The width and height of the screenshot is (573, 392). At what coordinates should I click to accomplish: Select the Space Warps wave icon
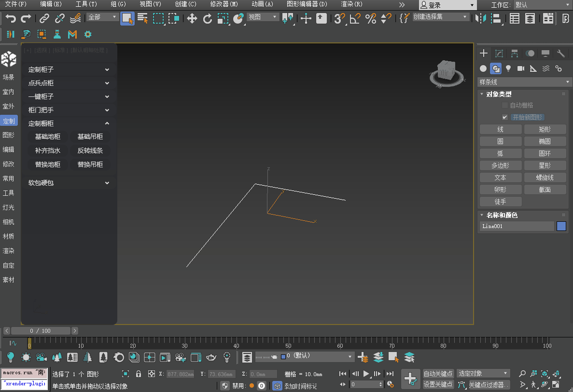[x=546, y=68]
